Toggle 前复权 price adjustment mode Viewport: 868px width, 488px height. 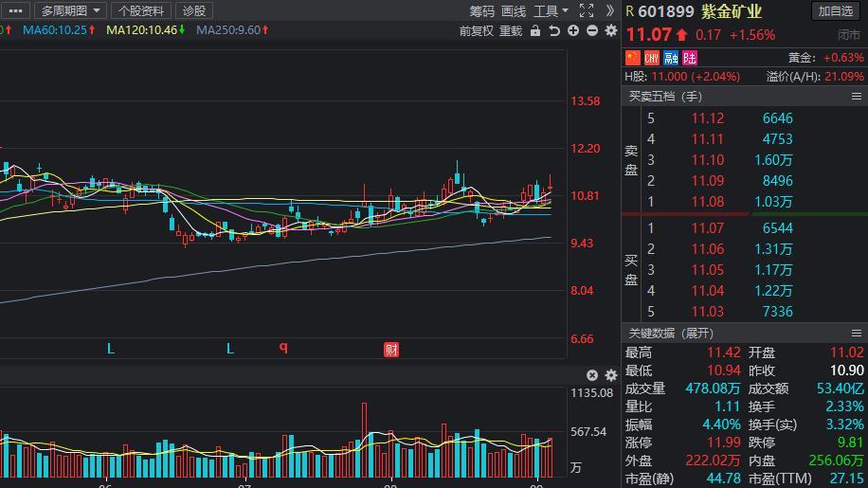[476, 31]
